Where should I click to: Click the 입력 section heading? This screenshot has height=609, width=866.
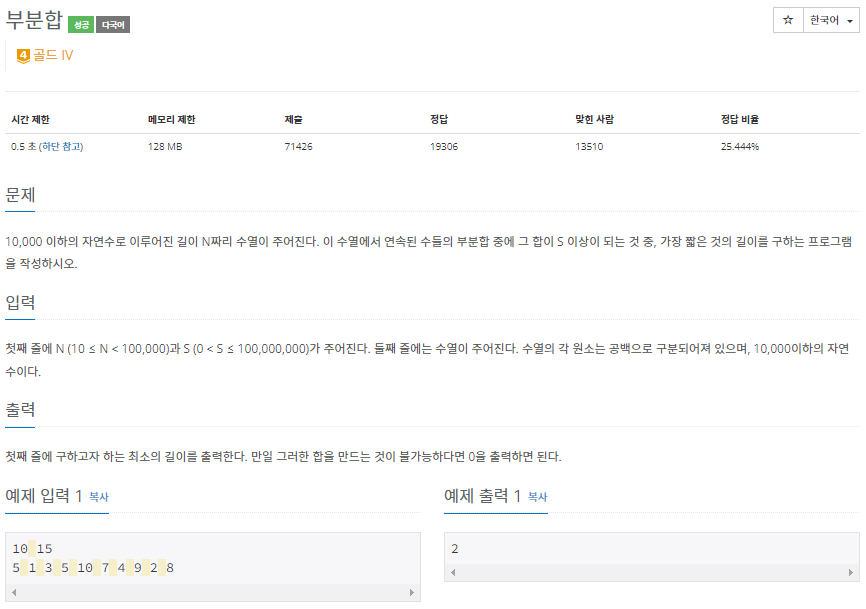coord(20,303)
